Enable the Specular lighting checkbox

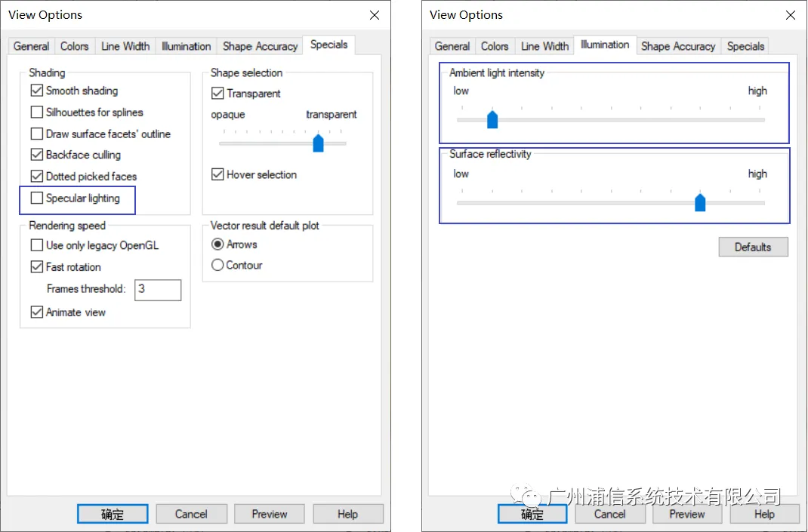click(x=36, y=198)
